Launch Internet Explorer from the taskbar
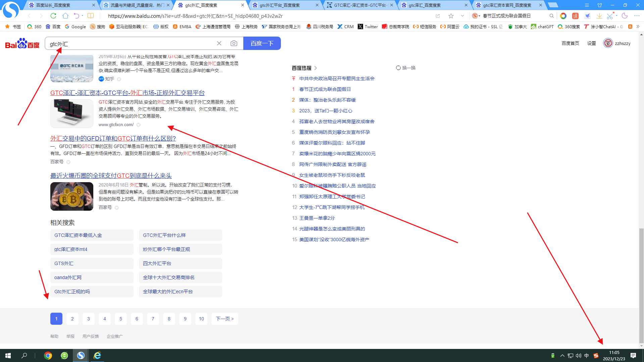The height and width of the screenshot is (362, 644). (97, 355)
